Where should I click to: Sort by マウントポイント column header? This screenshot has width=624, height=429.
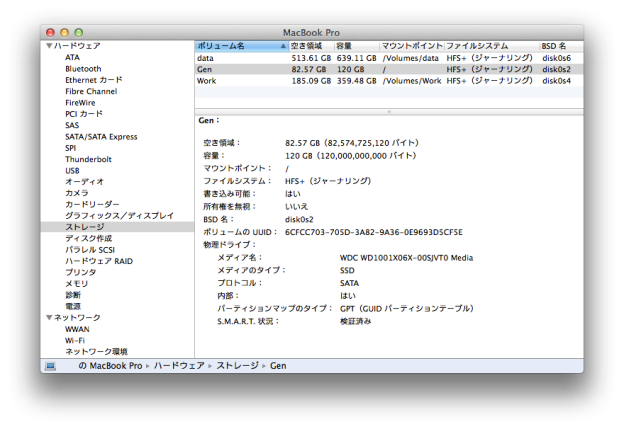pyautogui.click(x=411, y=46)
